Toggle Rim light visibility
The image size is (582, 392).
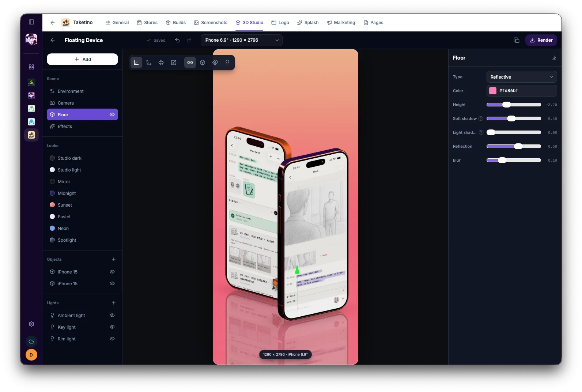tap(112, 339)
